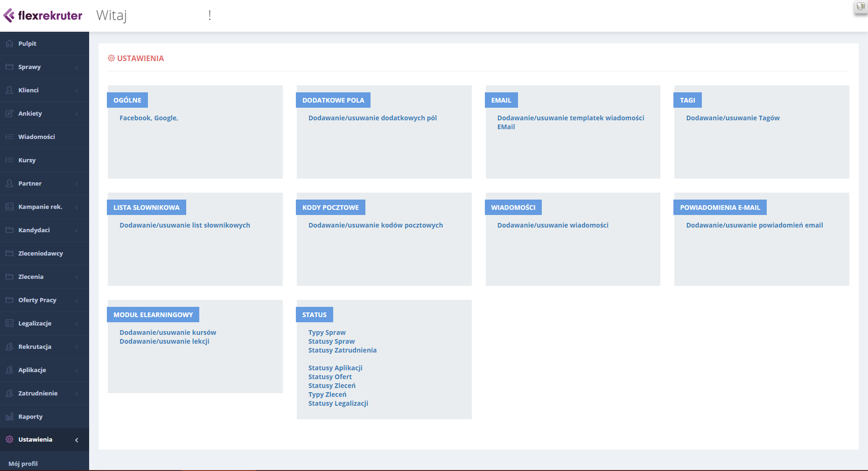Click the Ankiety edit pencil icon
This screenshot has height=471, width=868.
[x=9, y=113]
